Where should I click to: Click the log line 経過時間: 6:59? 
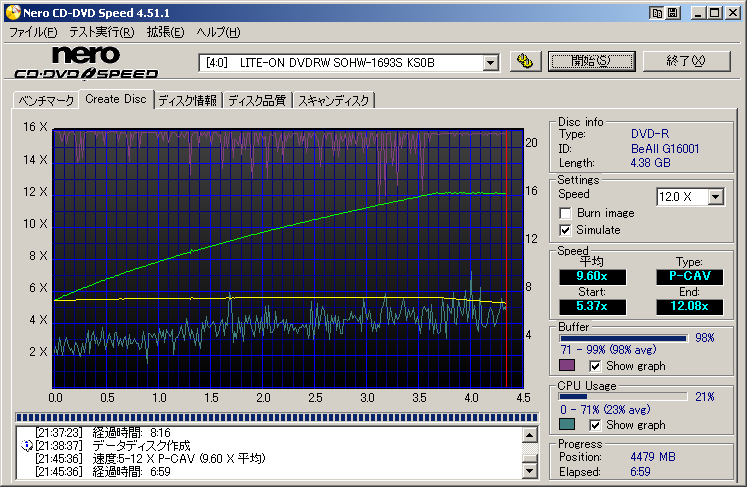coord(131,472)
